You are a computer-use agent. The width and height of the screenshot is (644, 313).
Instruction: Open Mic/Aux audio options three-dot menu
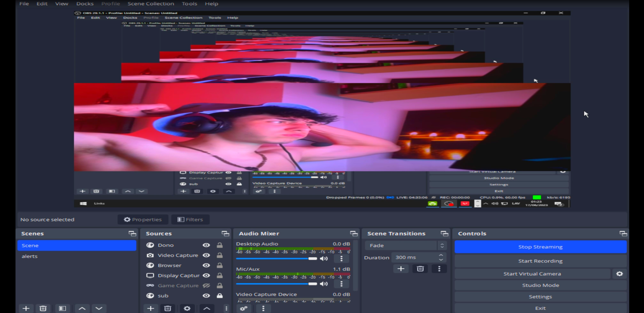tap(341, 284)
